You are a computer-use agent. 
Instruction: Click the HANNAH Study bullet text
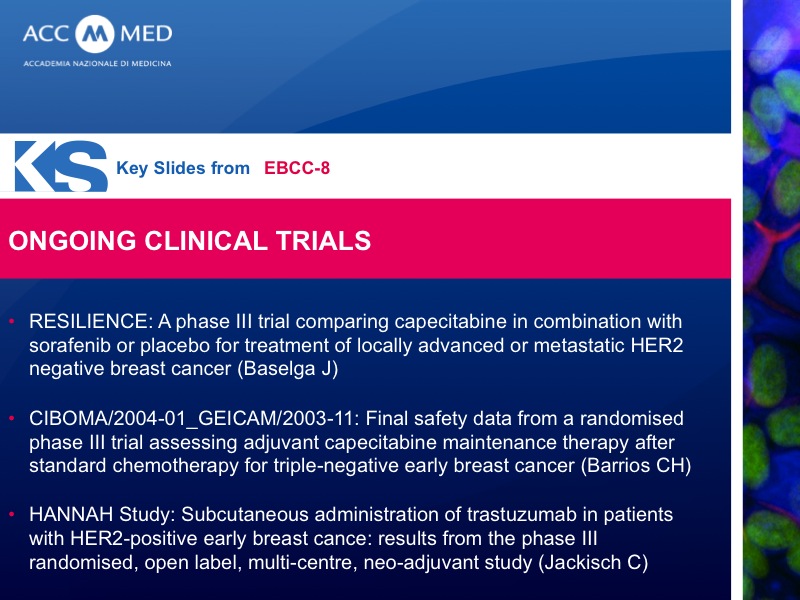coord(351,538)
